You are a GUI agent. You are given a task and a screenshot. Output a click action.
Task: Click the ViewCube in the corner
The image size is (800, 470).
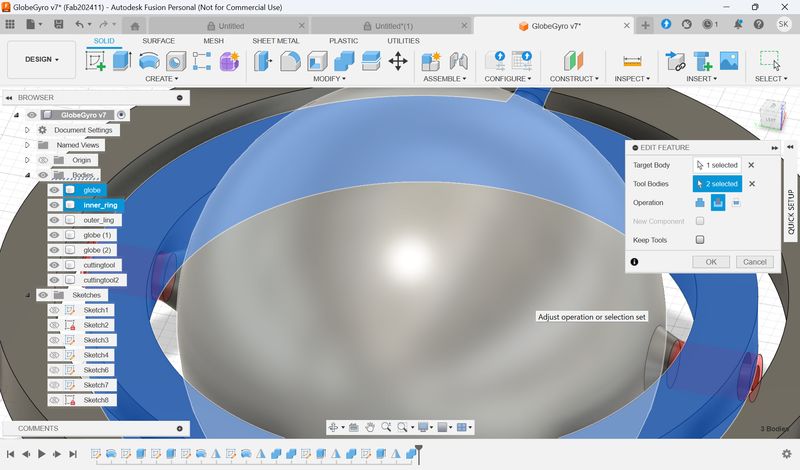click(x=770, y=114)
